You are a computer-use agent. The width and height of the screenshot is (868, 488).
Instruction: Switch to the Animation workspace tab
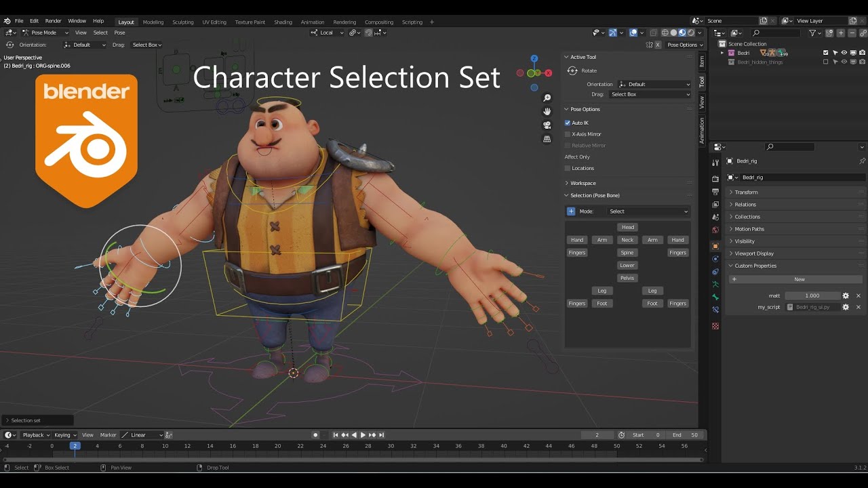click(x=312, y=22)
